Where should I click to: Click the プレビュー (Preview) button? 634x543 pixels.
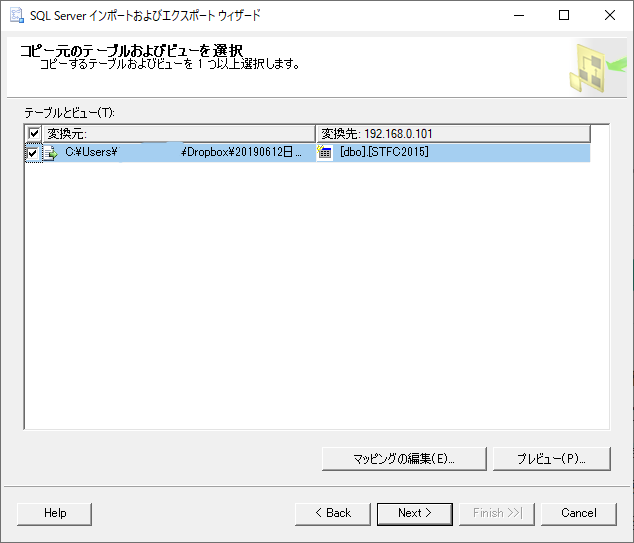(x=551, y=459)
